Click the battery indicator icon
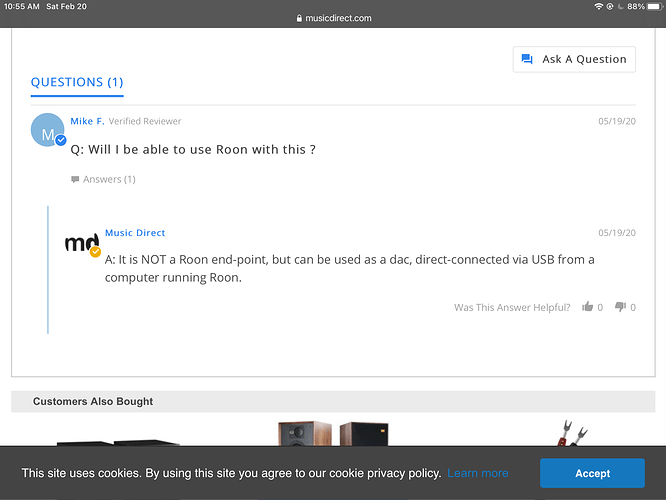Screen dimensions: 666x500 pos(655,6)
